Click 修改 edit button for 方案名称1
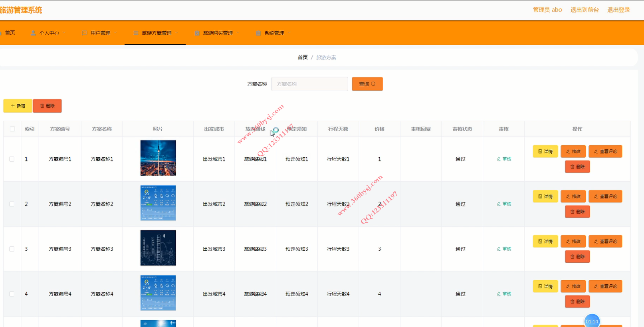Screen dimensions: 644x327 [573, 151]
